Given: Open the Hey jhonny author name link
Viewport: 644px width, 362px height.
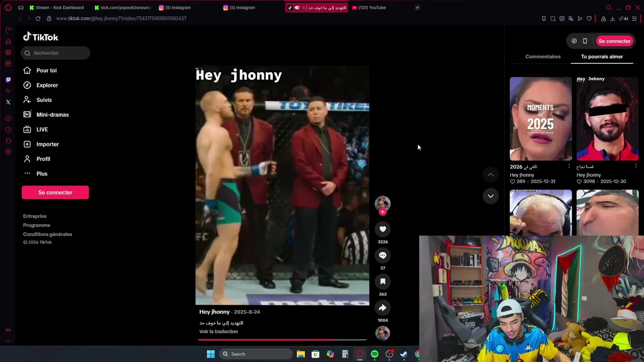Looking at the screenshot, I should 214,312.
